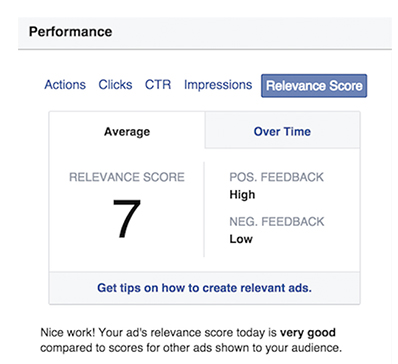Viewport: 398px width, 364px height.
Task: Switch to the Clicks tab
Action: tap(115, 85)
